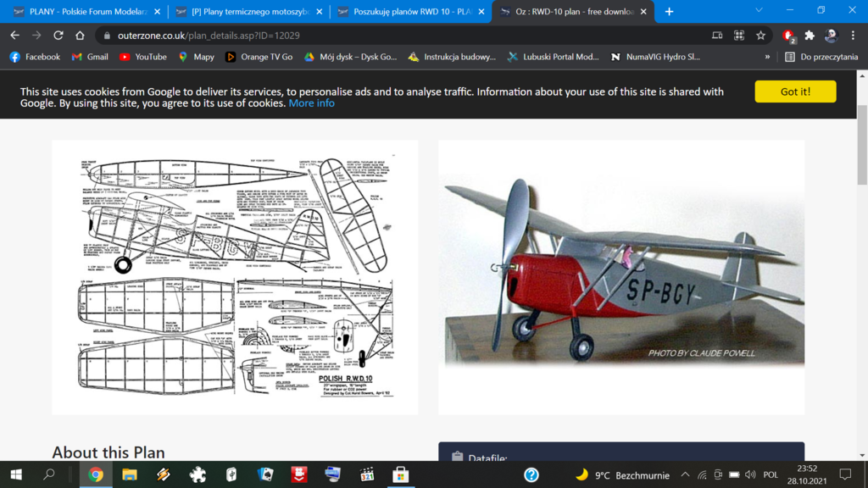Open the More info cookies link
The width and height of the screenshot is (868, 488).
pyautogui.click(x=311, y=103)
